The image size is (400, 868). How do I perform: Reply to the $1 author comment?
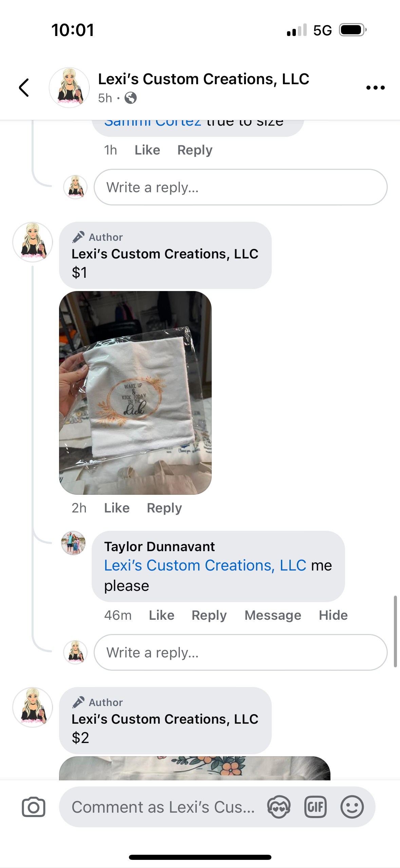(x=164, y=508)
